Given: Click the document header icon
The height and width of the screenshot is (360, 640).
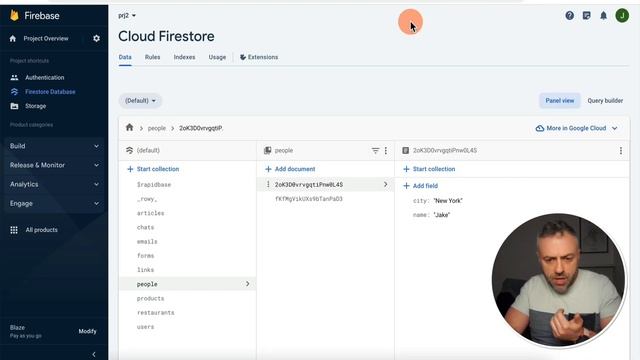Looking at the screenshot, I should [x=405, y=151].
